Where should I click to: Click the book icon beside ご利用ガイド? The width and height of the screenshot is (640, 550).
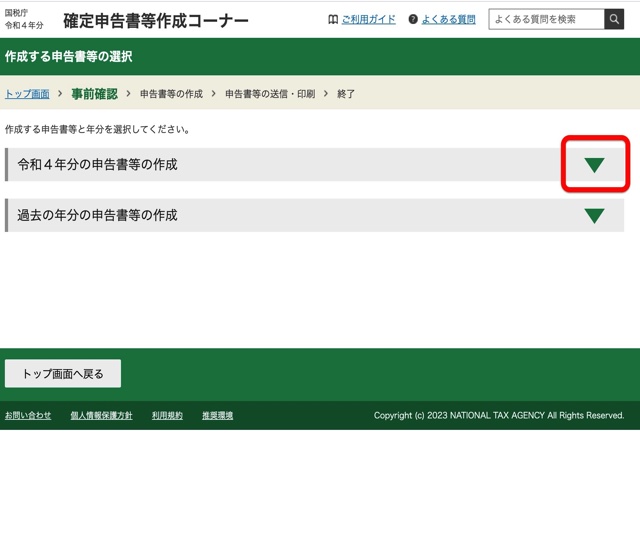[x=333, y=20]
